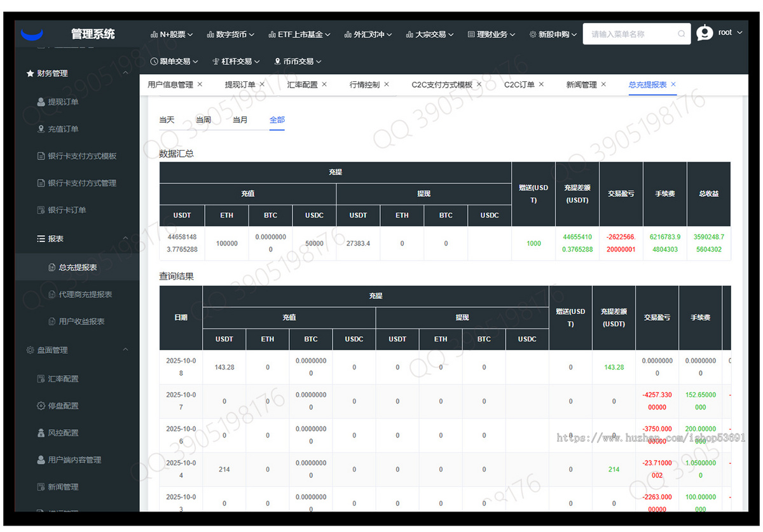Select the 当周 time filter
Screen dimensions: 763x532
point(203,119)
